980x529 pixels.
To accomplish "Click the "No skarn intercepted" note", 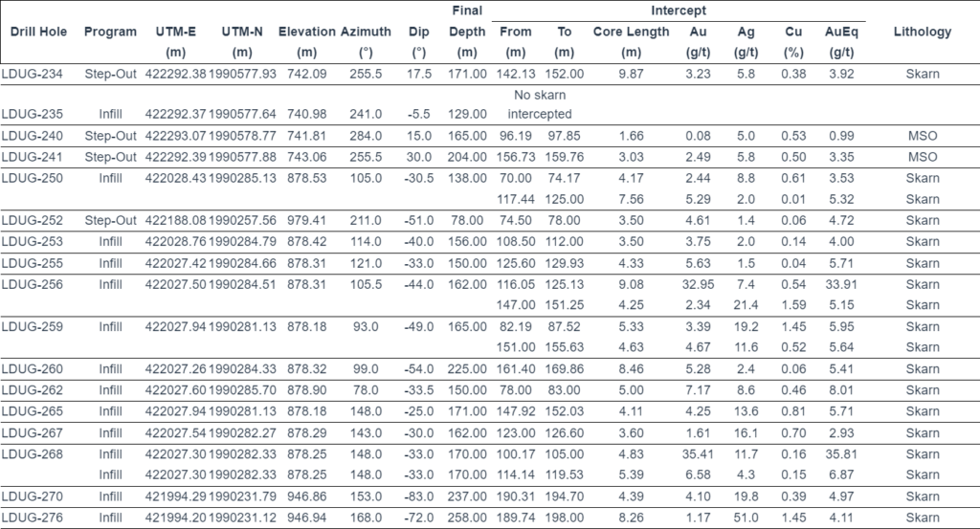I will (542, 103).
